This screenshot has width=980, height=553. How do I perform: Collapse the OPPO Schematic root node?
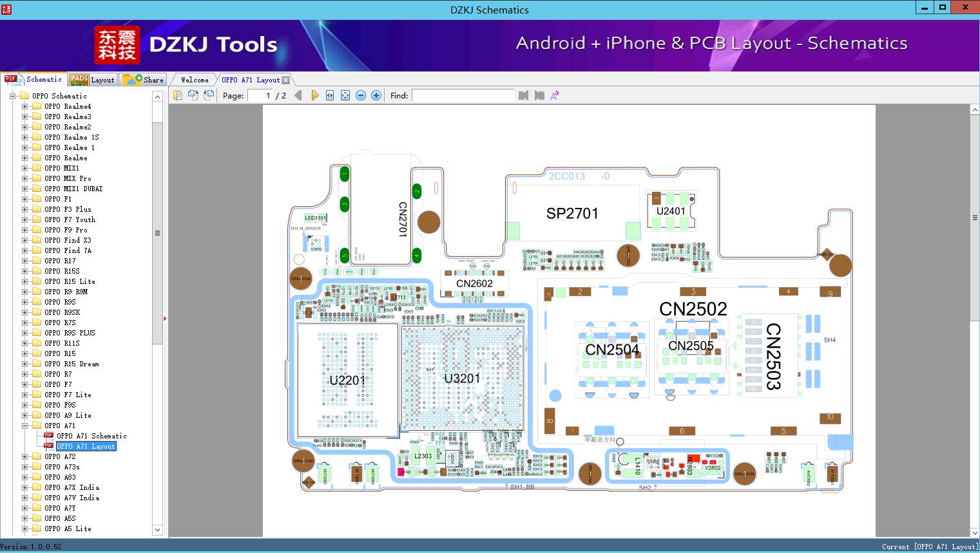(x=12, y=96)
